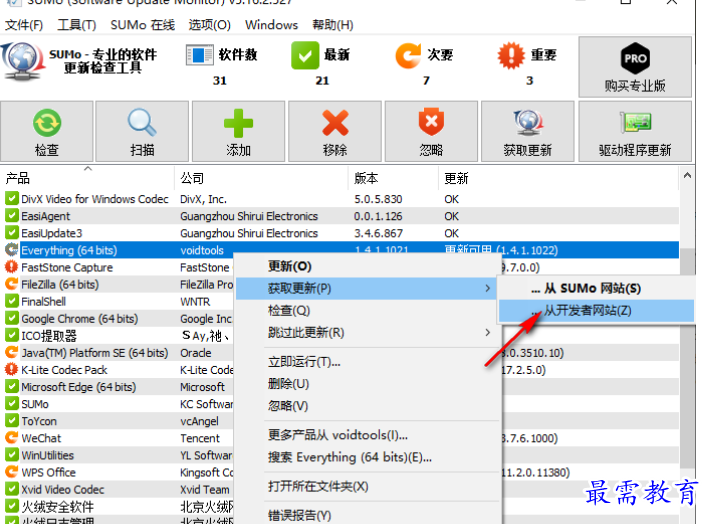Click the green status icon of 火绒安全软件 row
This screenshot has height=524, width=707.
[x=12, y=506]
